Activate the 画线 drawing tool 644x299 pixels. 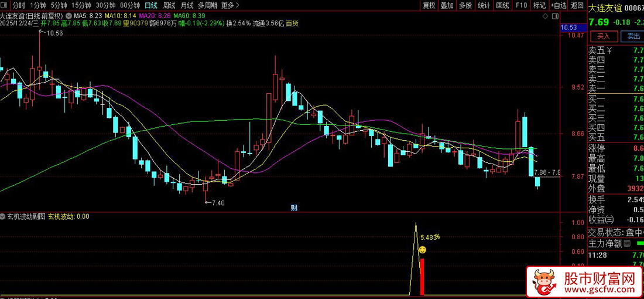click(502, 5)
